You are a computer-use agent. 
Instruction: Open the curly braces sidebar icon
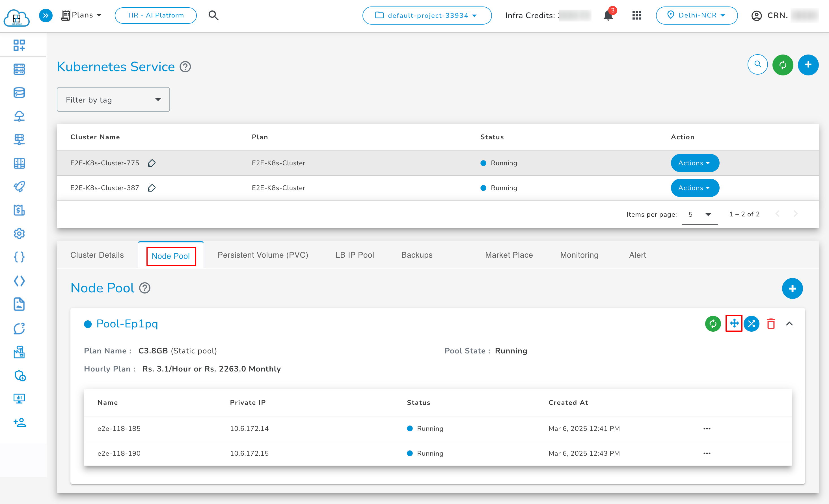tap(19, 257)
